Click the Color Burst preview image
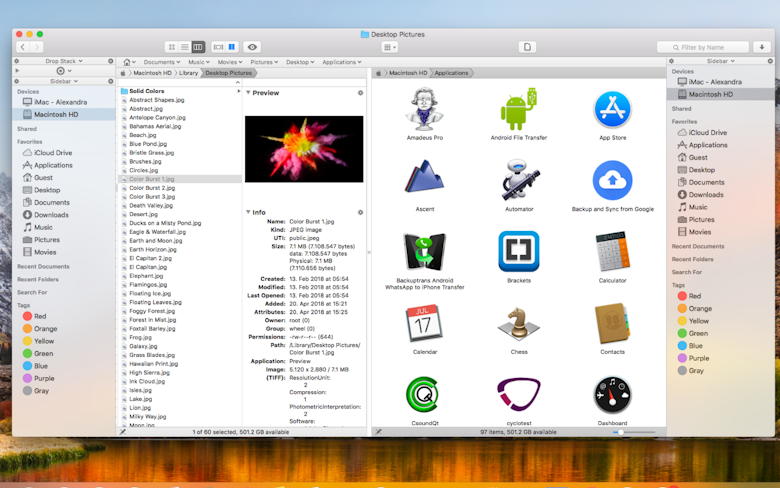 (x=304, y=149)
